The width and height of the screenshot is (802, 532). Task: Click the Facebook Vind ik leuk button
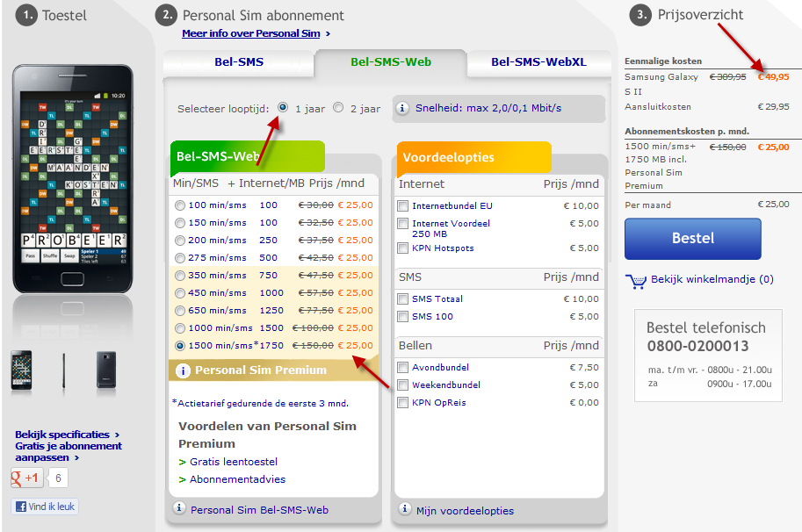[x=45, y=507]
